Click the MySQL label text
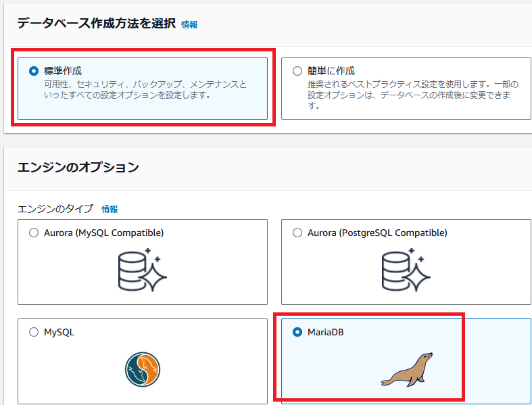532x405 pixels. coord(59,333)
